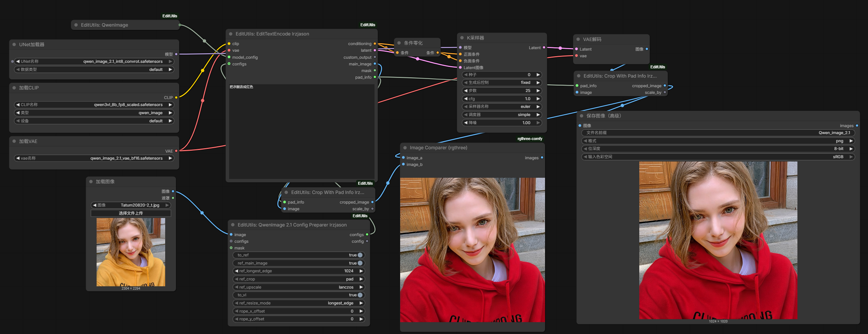Click the 模型 output port on UNet加载器

click(176, 54)
